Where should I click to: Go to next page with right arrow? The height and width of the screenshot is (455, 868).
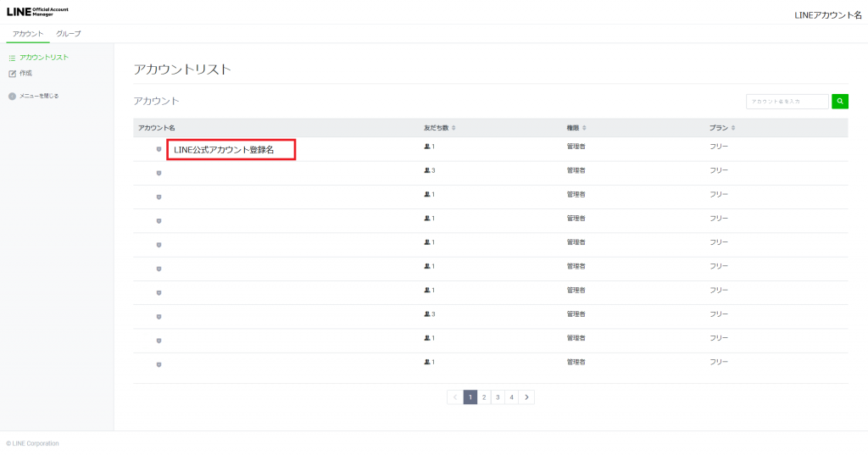click(x=526, y=397)
